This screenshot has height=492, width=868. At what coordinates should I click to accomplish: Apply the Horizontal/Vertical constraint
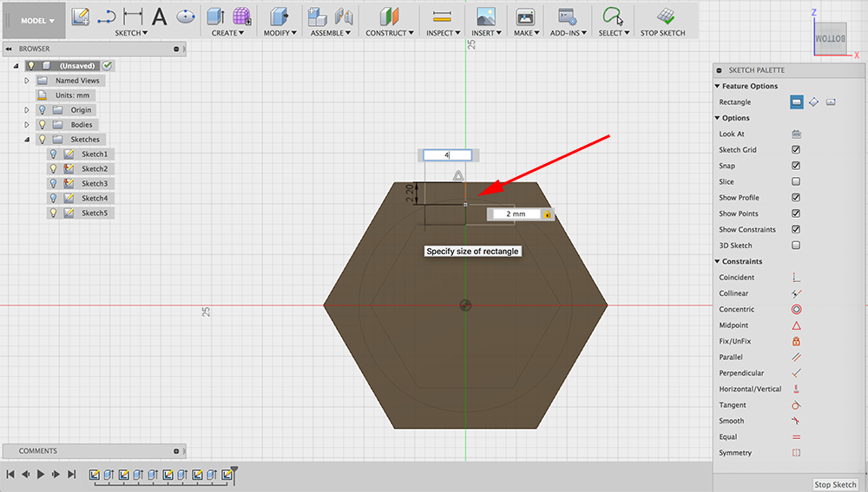796,389
